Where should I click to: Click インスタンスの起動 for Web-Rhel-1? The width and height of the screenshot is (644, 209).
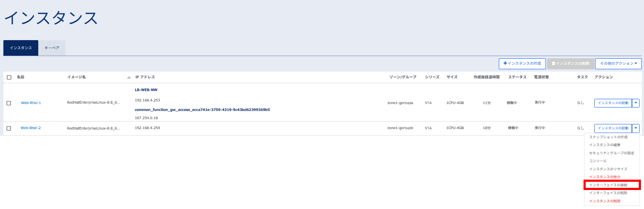click(613, 103)
